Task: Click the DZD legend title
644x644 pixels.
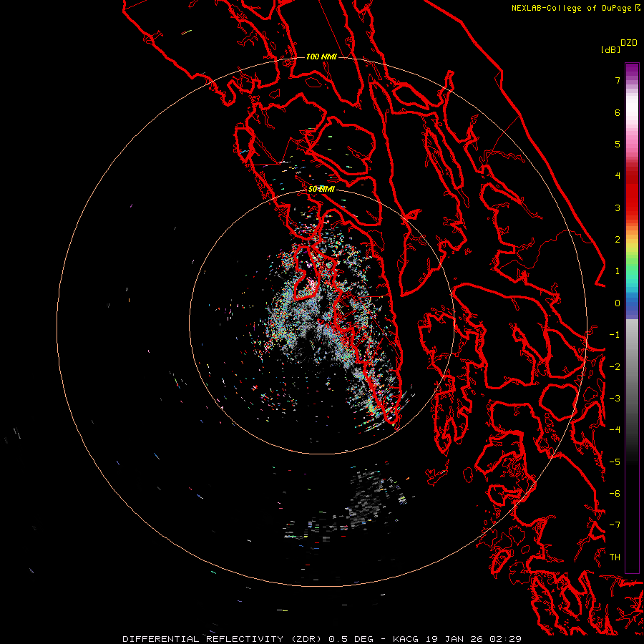Action: (x=629, y=43)
